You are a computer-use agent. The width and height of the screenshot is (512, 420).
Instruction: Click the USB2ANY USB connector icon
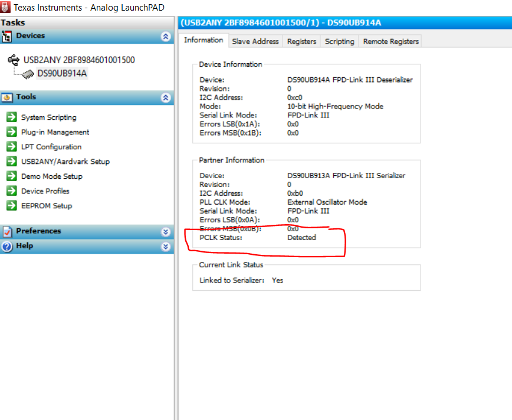[x=14, y=60]
